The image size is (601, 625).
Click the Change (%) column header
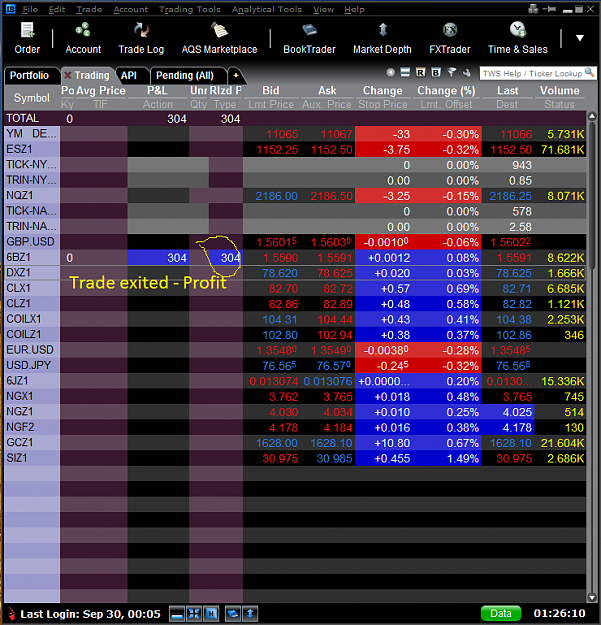(x=446, y=90)
